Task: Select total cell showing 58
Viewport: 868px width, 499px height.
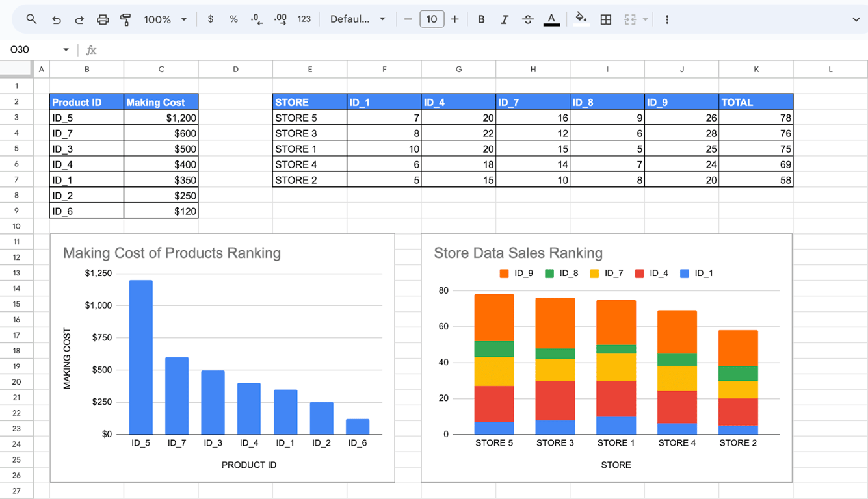Action: point(756,180)
